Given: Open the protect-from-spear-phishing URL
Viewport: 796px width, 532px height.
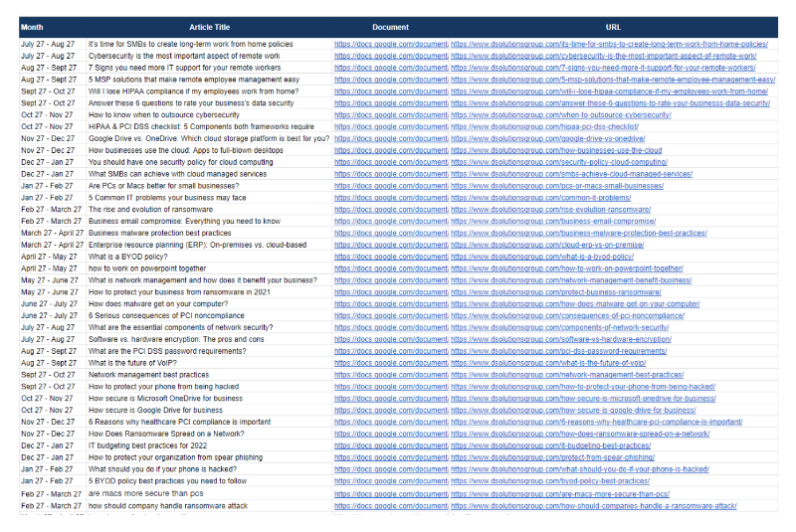Looking at the screenshot, I should click(553, 457).
